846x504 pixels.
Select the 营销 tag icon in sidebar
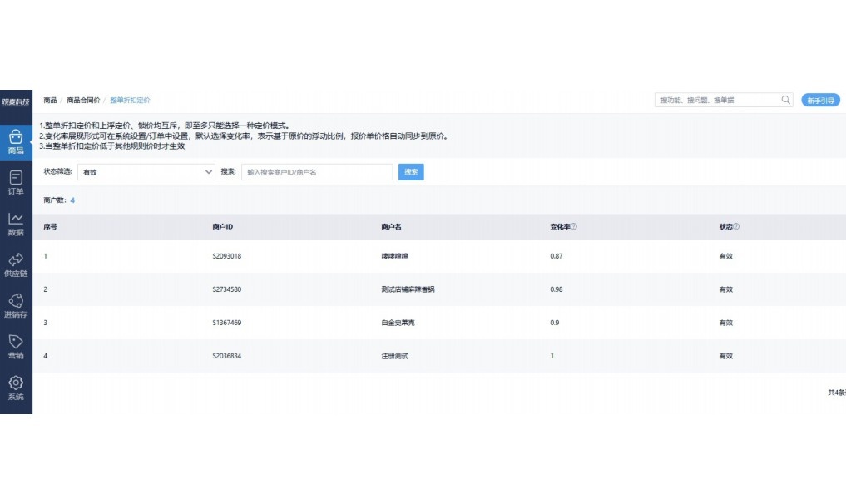click(16, 345)
